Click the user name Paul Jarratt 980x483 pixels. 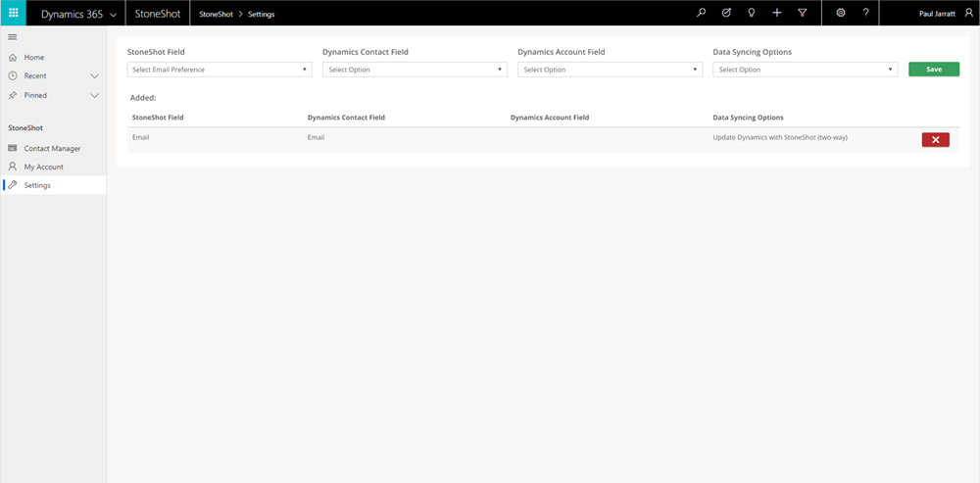pyautogui.click(x=937, y=14)
